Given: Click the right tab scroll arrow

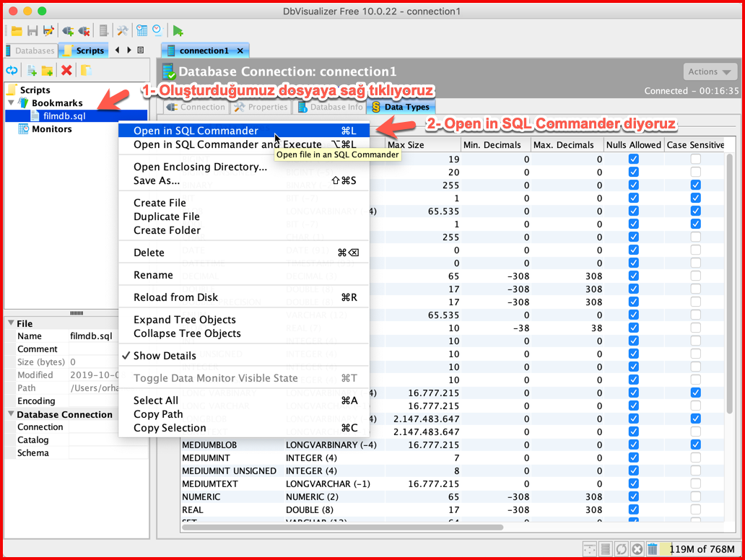Looking at the screenshot, I should coord(128,50).
